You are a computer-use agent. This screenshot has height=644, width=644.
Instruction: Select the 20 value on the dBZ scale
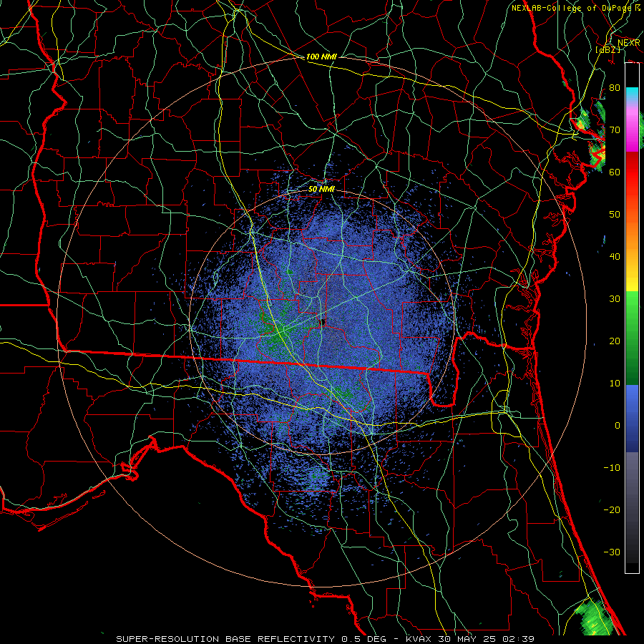coord(615,341)
